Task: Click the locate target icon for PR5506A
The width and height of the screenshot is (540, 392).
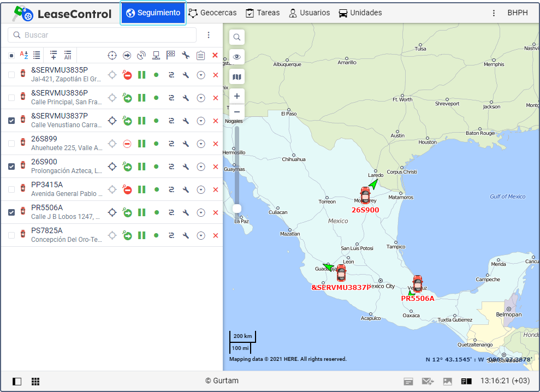Action: pyautogui.click(x=112, y=212)
